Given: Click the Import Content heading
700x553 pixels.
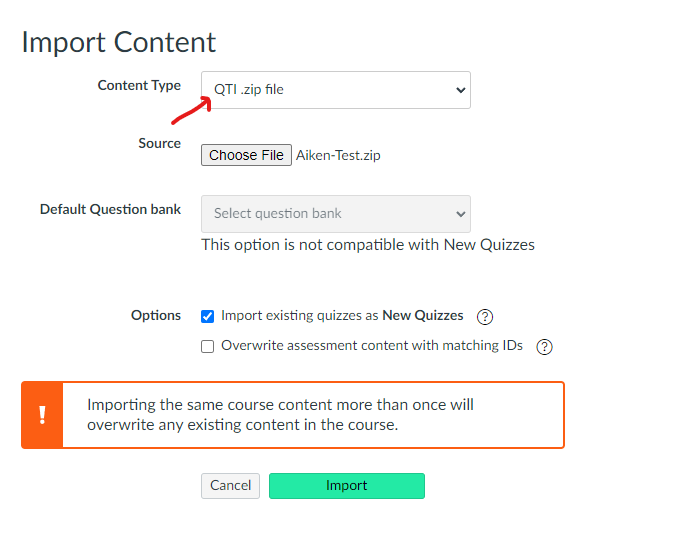Looking at the screenshot, I should click(118, 42).
